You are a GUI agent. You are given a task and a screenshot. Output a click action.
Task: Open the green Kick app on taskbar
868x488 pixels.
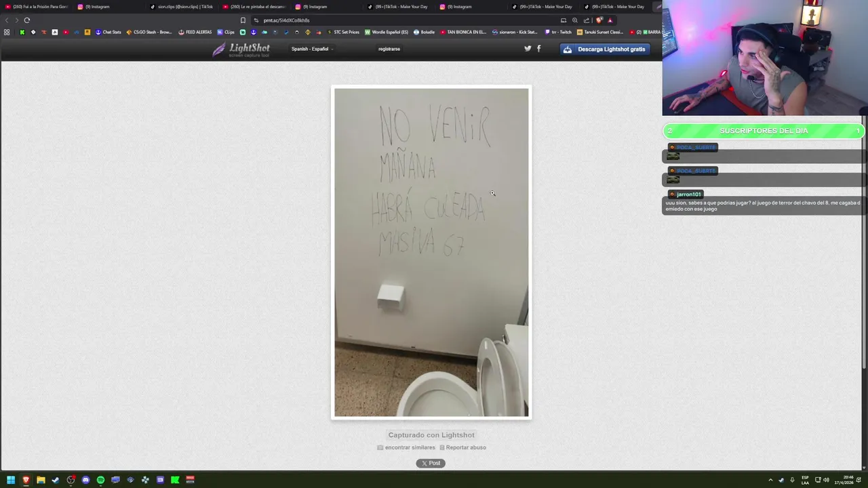[x=175, y=480]
